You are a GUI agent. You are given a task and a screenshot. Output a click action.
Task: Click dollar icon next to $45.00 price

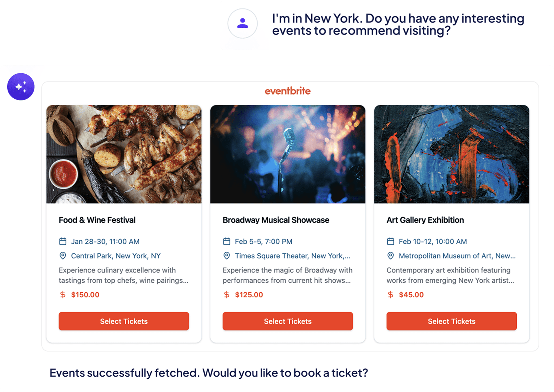coord(391,295)
